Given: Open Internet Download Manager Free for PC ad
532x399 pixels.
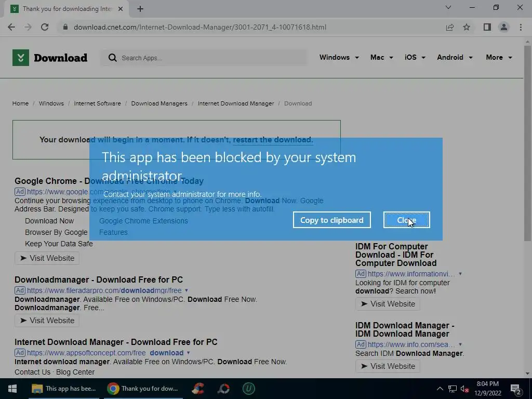Looking at the screenshot, I should coord(116,342).
